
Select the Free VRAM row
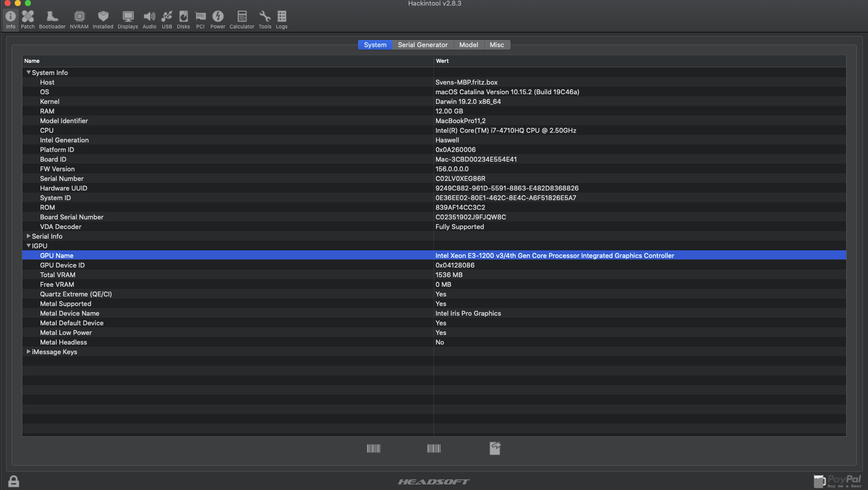[434, 284]
